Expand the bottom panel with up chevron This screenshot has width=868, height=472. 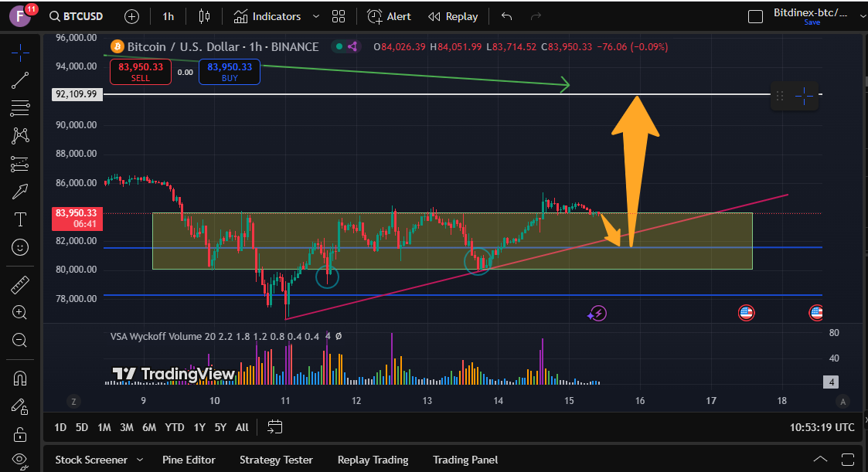pyautogui.click(x=820, y=460)
